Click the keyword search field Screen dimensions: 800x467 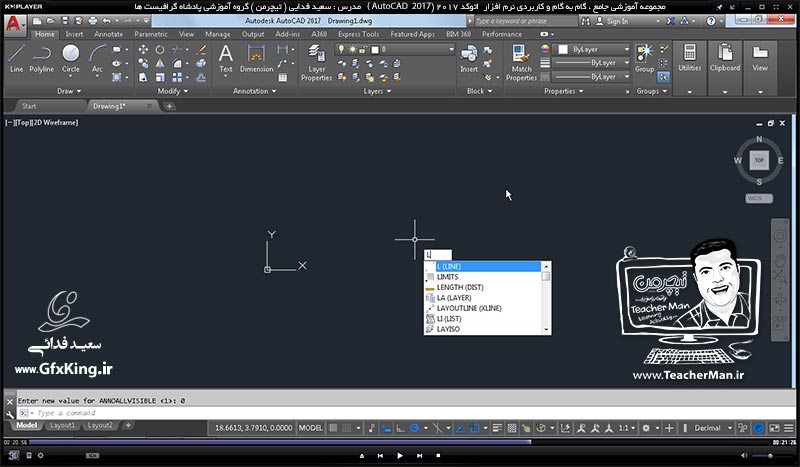pyautogui.click(x=526, y=21)
